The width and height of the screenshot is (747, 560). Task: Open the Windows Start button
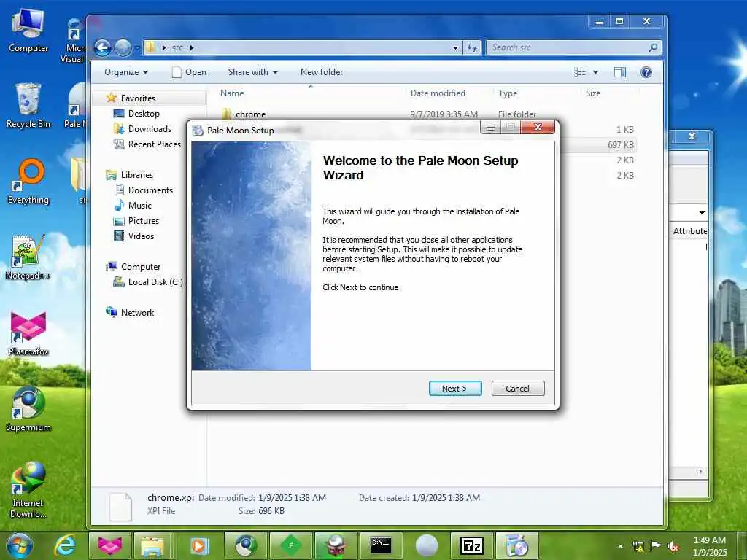(20, 545)
